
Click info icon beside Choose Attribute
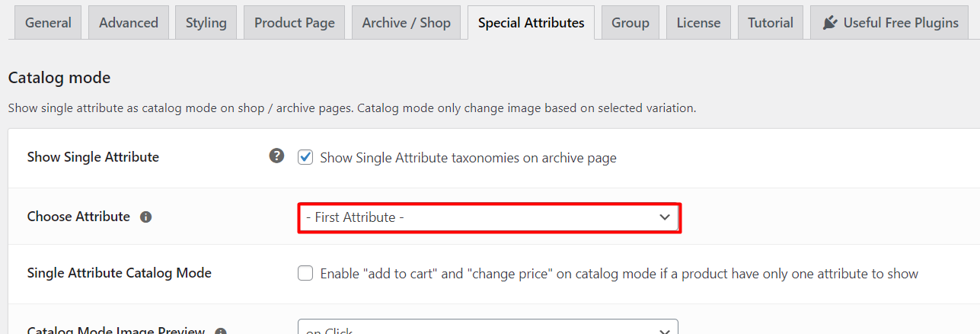pos(146,217)
